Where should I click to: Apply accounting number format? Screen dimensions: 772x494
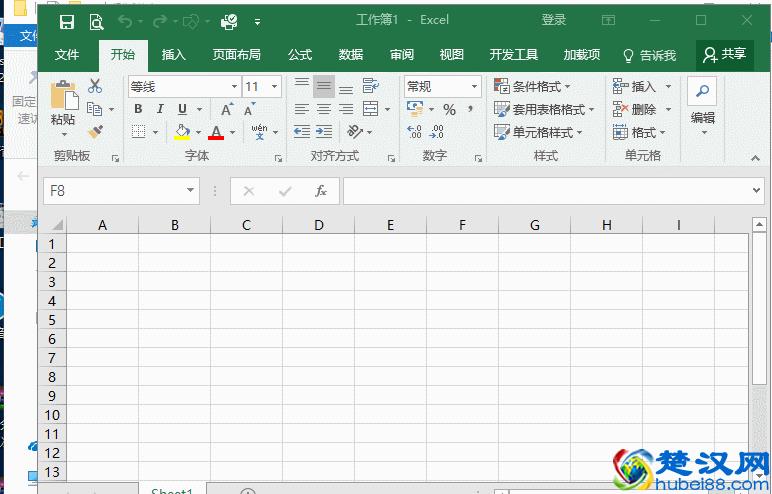click(415, 109)
